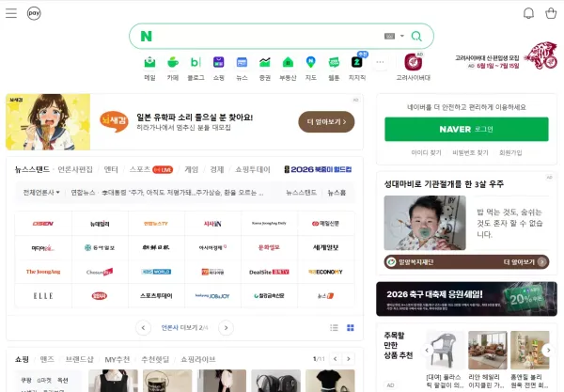Open the 연합뉴스 headline ticker

[167, 193]
